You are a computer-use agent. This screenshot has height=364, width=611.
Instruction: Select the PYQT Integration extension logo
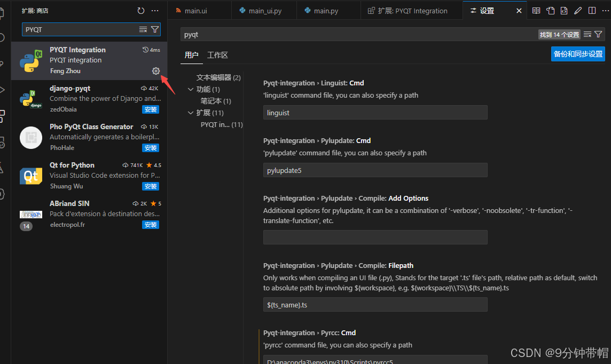(31, 61)
